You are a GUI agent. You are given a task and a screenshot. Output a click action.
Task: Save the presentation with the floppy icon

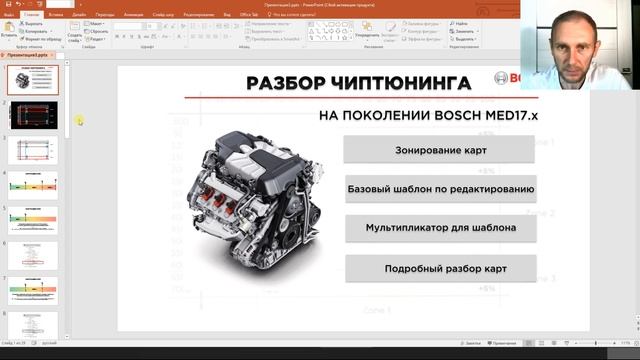[x=8, y=4]
